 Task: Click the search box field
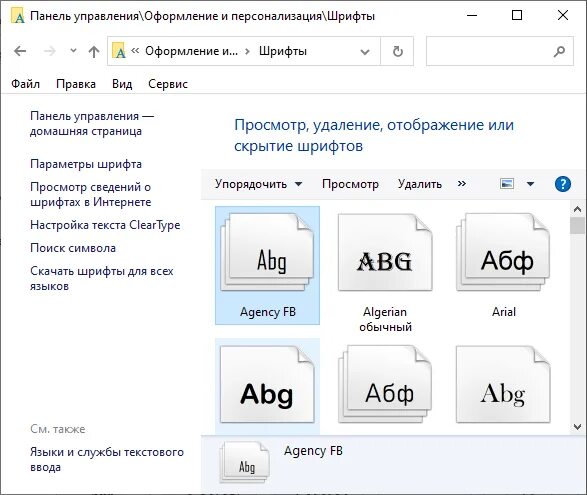tap(500, 51)
